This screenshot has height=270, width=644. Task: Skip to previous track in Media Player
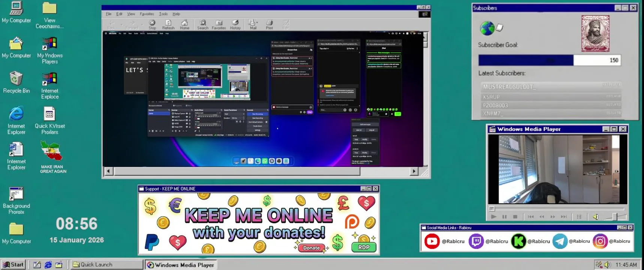[x=531, y=217]
